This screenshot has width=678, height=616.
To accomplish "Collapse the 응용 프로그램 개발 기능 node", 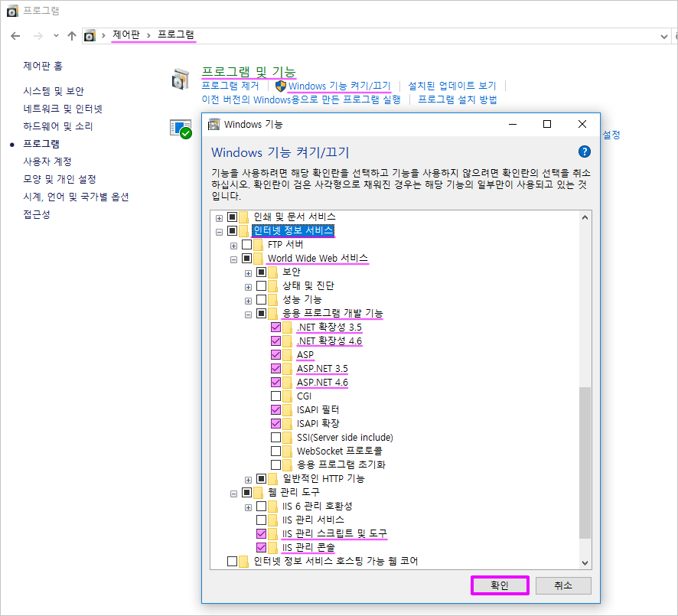I will (248, 313).
